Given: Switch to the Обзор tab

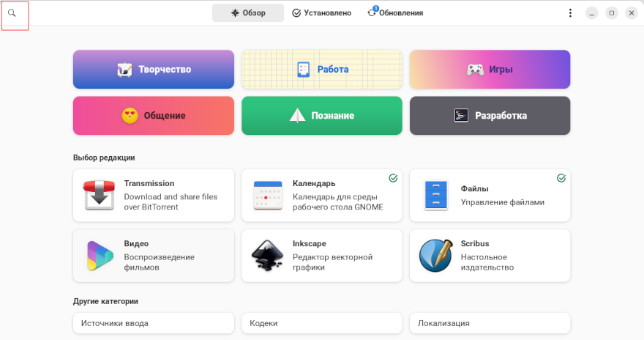Looking at the screenshot, I should click(248, 13).
